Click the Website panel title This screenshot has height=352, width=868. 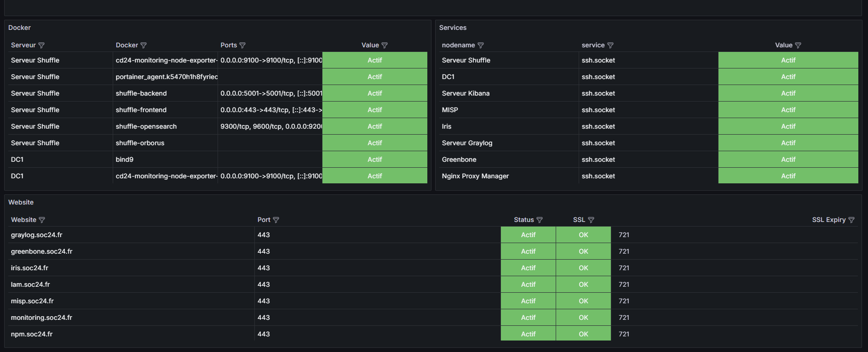pos(21,202)
